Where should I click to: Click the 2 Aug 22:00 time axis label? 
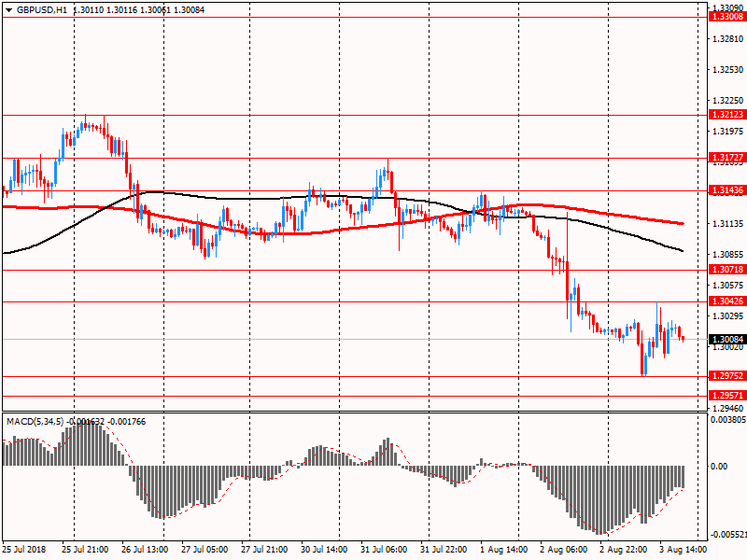[x=623, y=550]
